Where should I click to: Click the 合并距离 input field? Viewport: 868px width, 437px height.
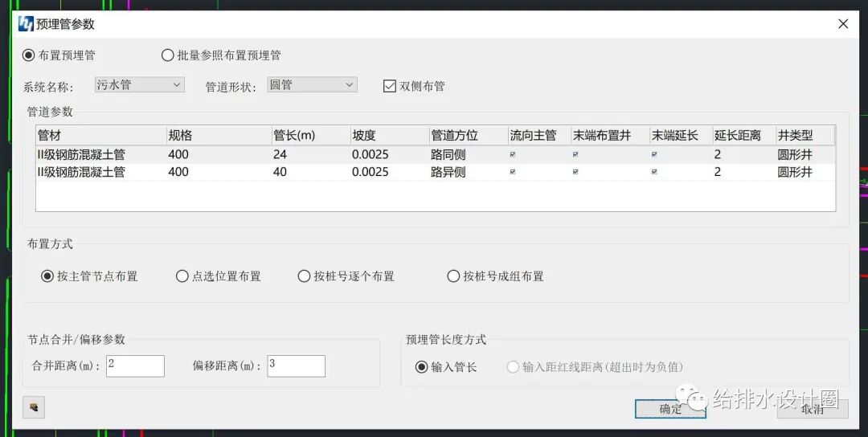point(135,366)
